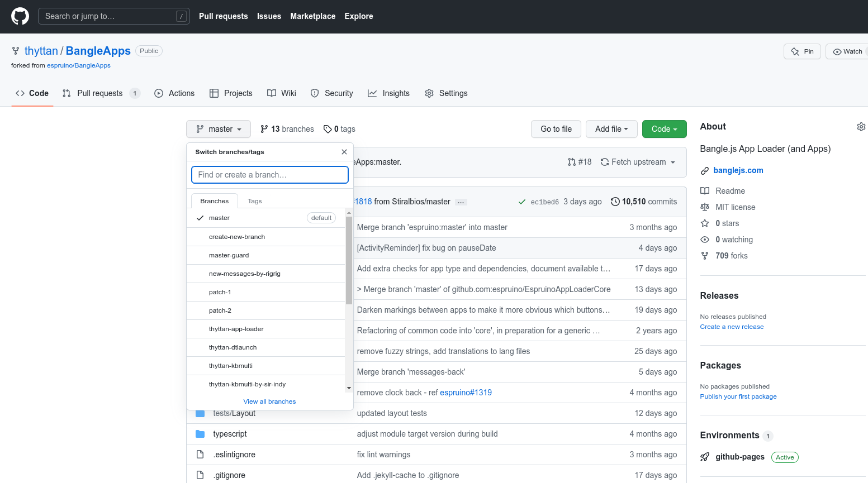Select the thyttan-kbmulti branch
This screenshot has height=483, width=868.
(266, 366)
